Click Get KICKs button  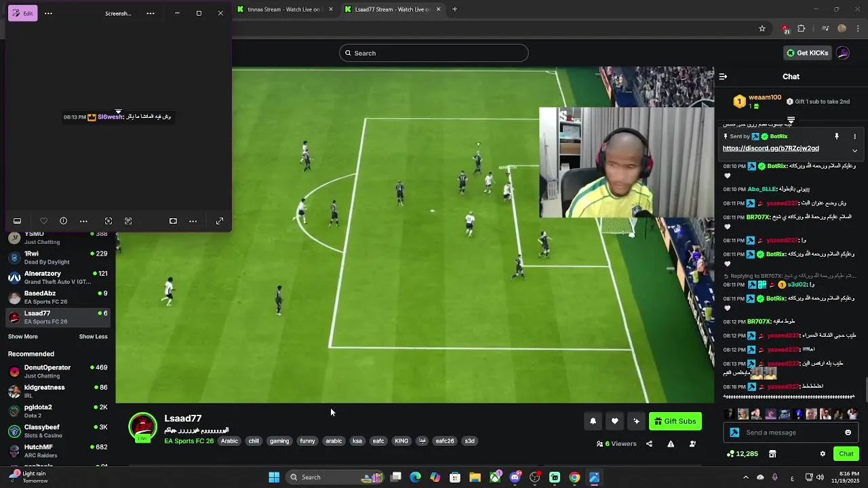(x=807, y=53)
